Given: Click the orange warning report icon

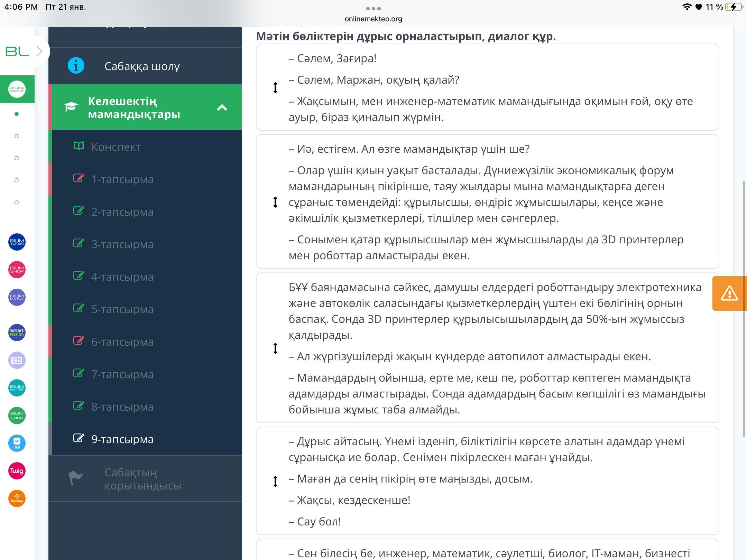Looking at the screenshot, I should 729,293.
